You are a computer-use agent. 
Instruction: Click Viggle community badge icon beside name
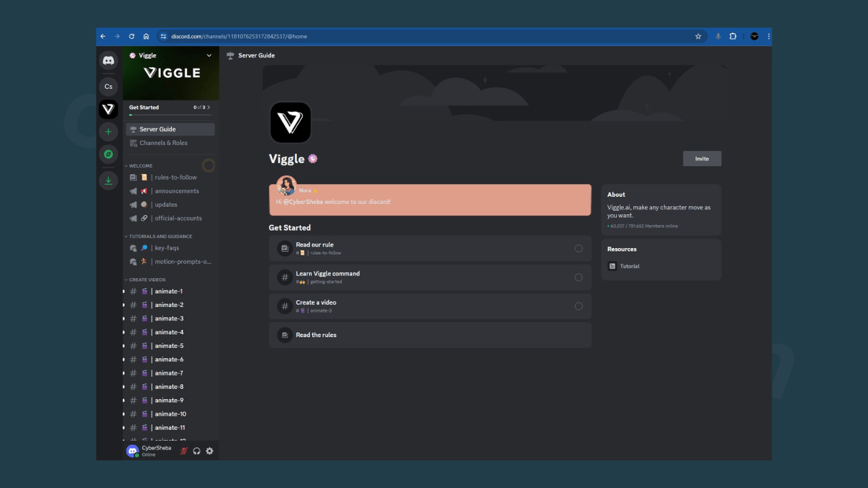pyautogui.click(x=313, y=159)
